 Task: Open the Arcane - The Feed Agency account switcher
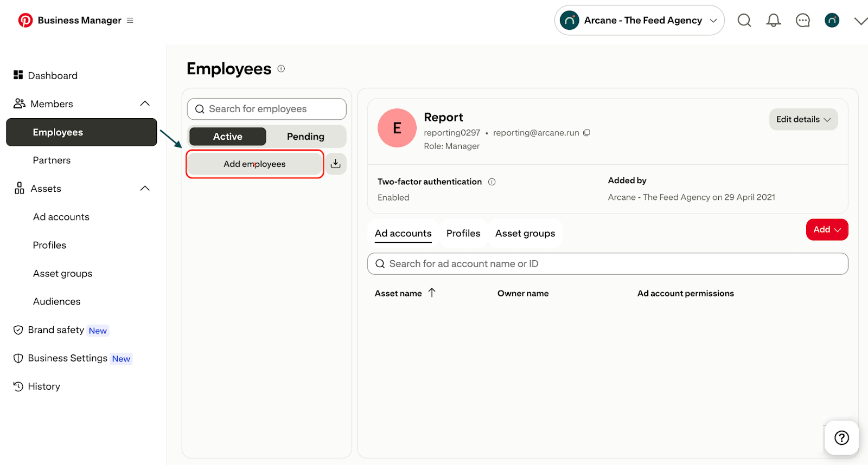coord(639,21)
